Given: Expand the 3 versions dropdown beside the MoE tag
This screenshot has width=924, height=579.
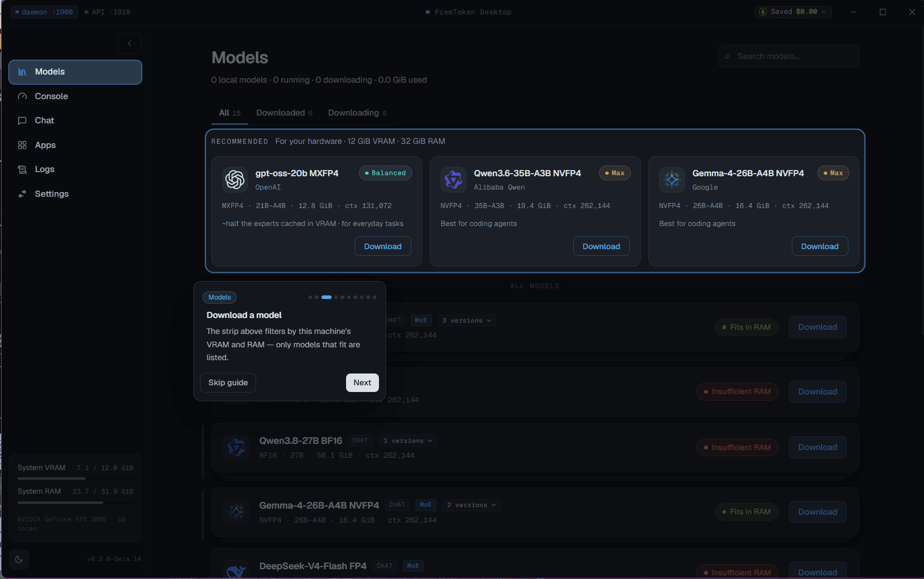Looking at the screenshot, I should [x=467, y=321].
